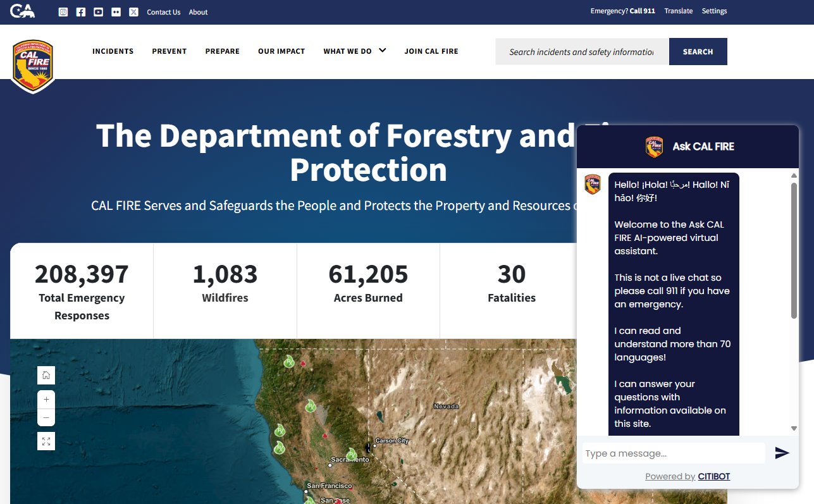The width and height of the screenshot is (814, 504).
Task: Go to JOIN CAL FIRE page
Action: [431, 51]
